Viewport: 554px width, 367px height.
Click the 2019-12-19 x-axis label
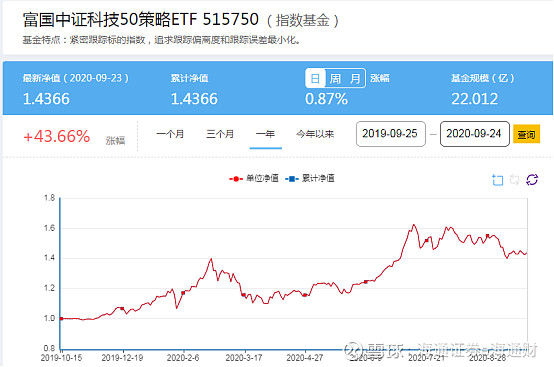pyautogui.click(x=122, y=358)
